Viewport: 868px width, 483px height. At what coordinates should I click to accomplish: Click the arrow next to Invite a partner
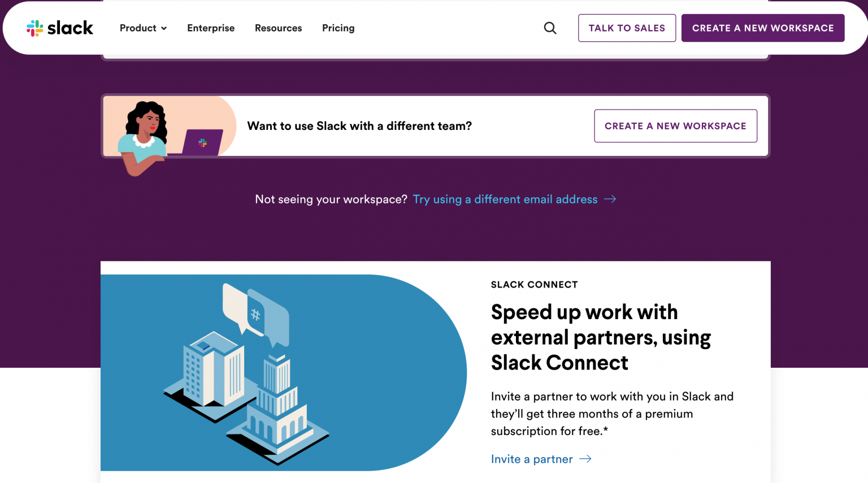pos(585,459)
